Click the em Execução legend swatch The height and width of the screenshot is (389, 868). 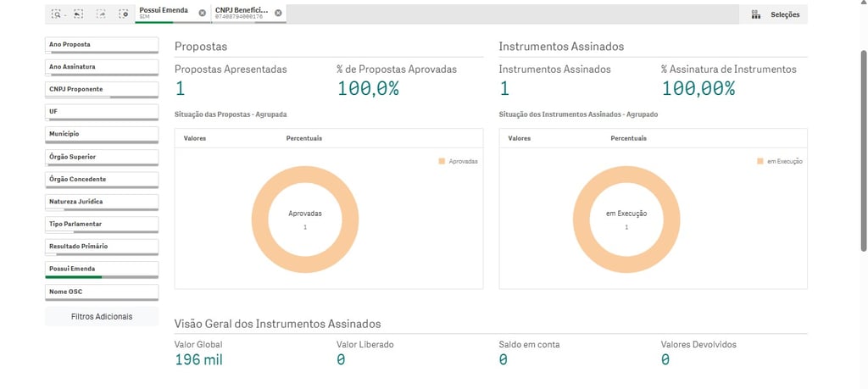[x=760, y=161]
